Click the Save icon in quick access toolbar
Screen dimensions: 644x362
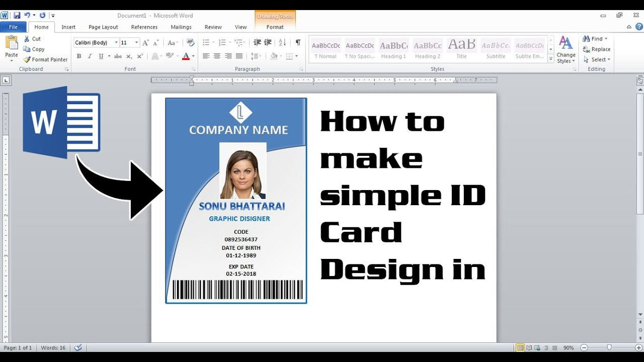17,16
